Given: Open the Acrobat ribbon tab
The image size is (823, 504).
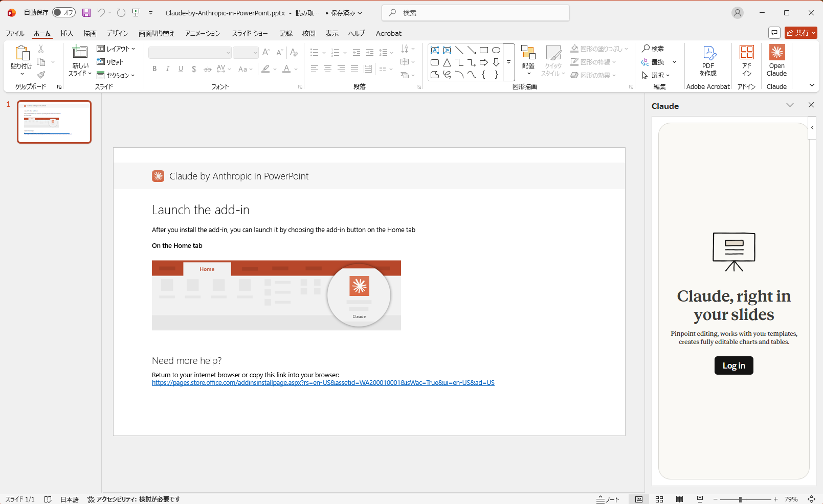Looking at the screenshot, I should (x=388, y=33).
